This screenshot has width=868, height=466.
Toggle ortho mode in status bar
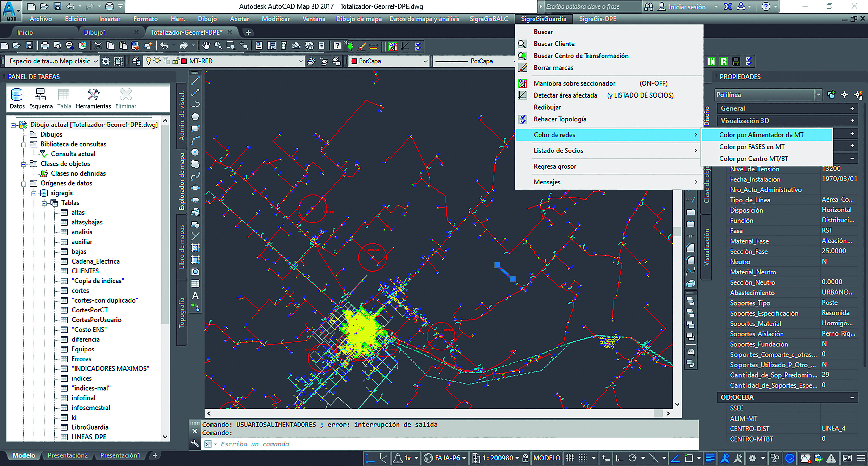pyautogui.click(x=619, y=458)
